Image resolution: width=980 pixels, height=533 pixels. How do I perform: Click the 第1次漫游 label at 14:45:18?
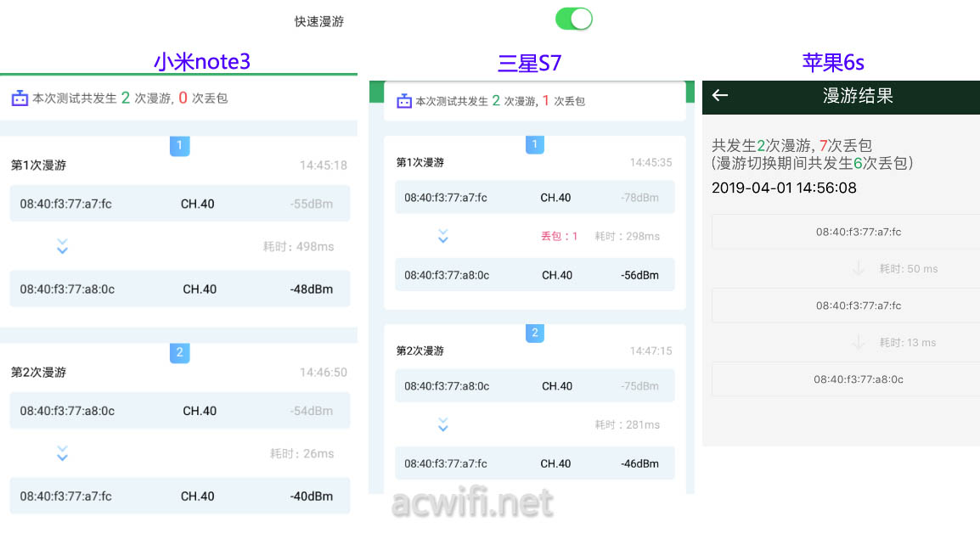[x=38, y=165]
